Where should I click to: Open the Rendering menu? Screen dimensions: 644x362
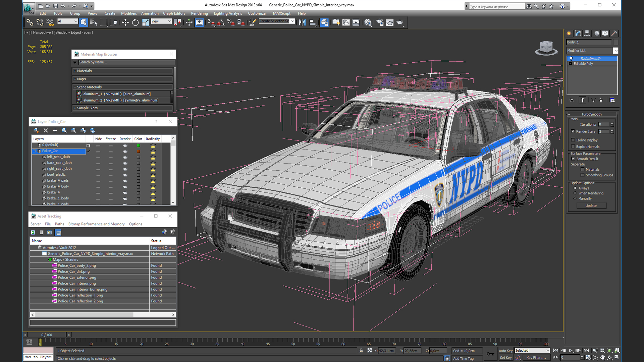pyautogui.click(x=199, y=13)
